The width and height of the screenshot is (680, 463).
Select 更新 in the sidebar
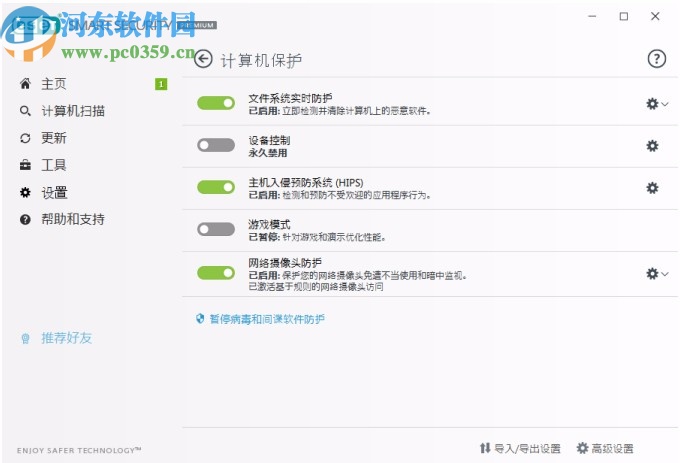click(54, 138)
